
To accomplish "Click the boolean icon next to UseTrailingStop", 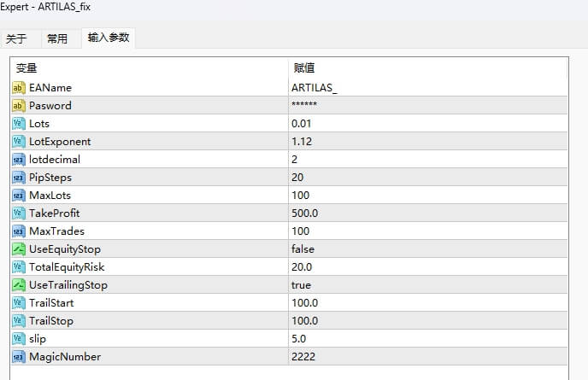I will (x=19, y=284).
